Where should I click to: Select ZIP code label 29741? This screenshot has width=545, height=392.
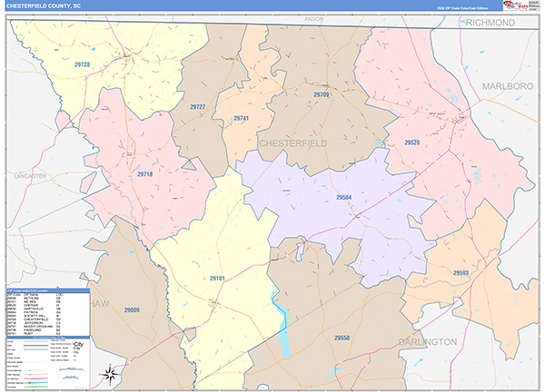(x=242, y=118)
